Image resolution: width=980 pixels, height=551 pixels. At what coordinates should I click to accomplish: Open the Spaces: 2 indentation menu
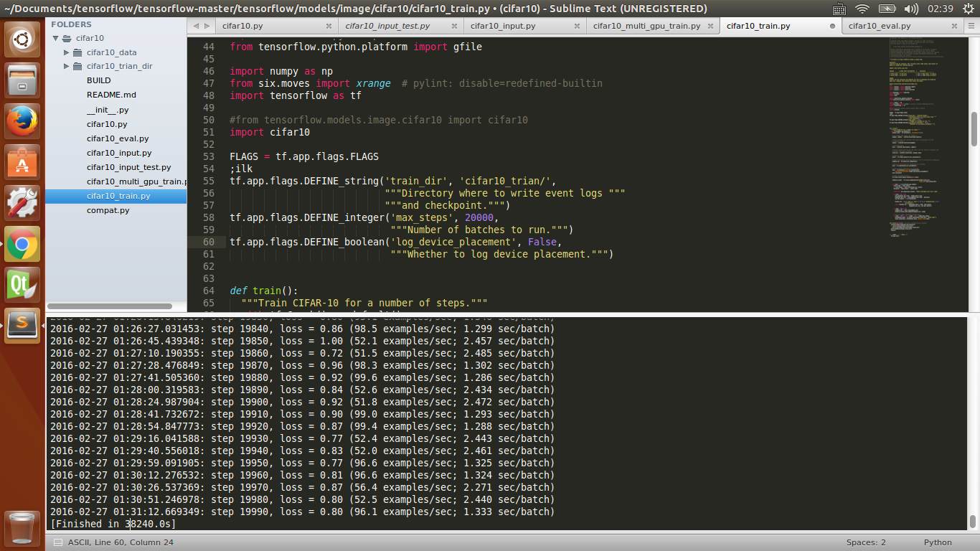tap(866, 542)
